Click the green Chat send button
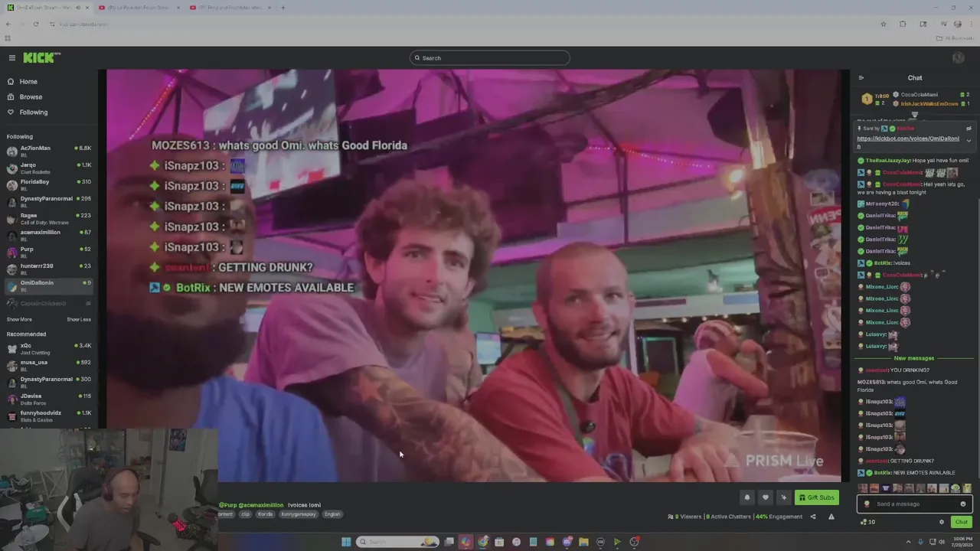 pyautogui.click(x=962, y=522)
